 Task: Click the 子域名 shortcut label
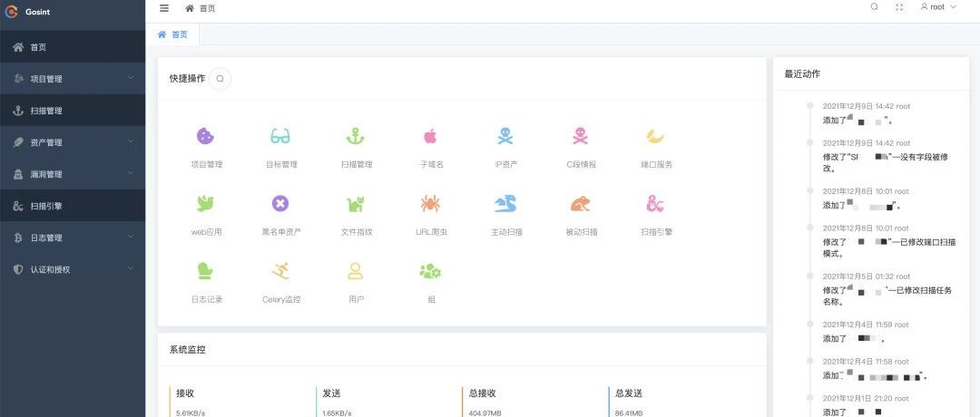pos(431,165)
